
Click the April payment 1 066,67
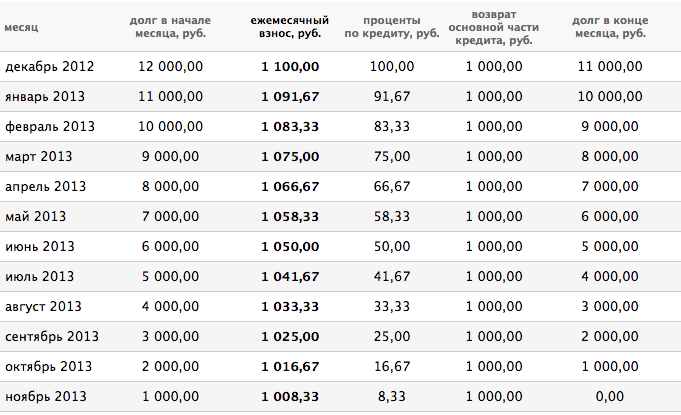tap(290, 186)
